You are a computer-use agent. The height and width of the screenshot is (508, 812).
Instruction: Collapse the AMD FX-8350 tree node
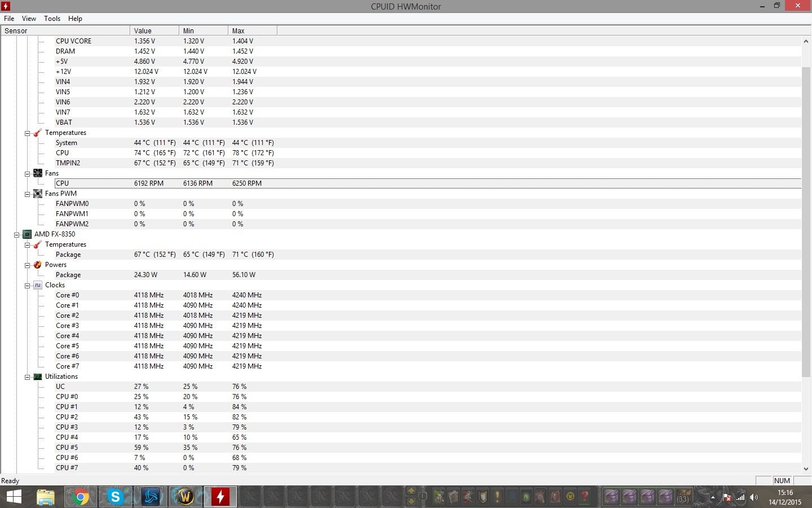coord(16,235)
